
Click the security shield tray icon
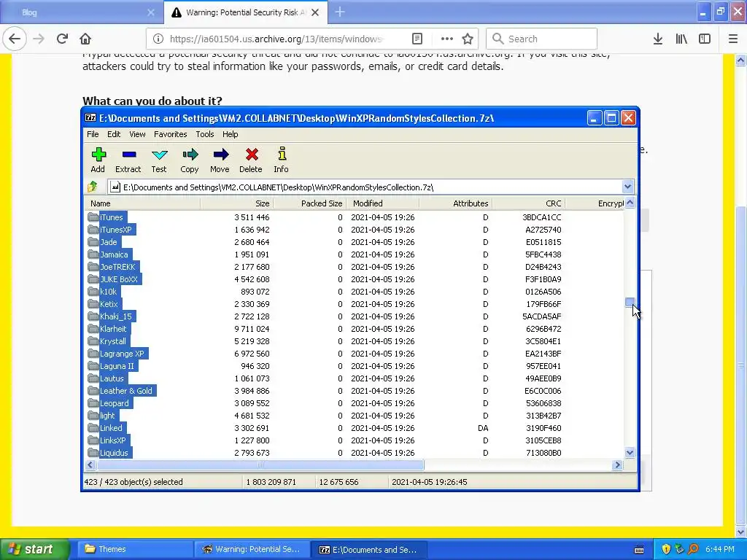coord(666,549)
